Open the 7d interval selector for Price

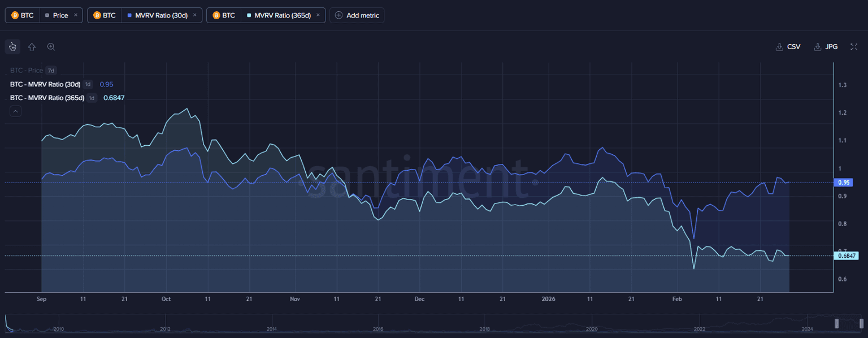point(51,71)
